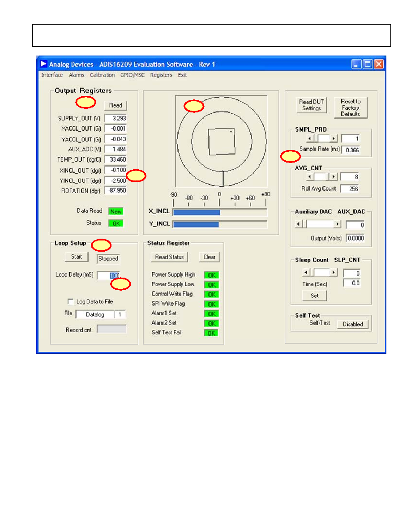Click the Y_INCL inclination bar
This screenshot has height=532, width=411.
[x=220, y=224]
